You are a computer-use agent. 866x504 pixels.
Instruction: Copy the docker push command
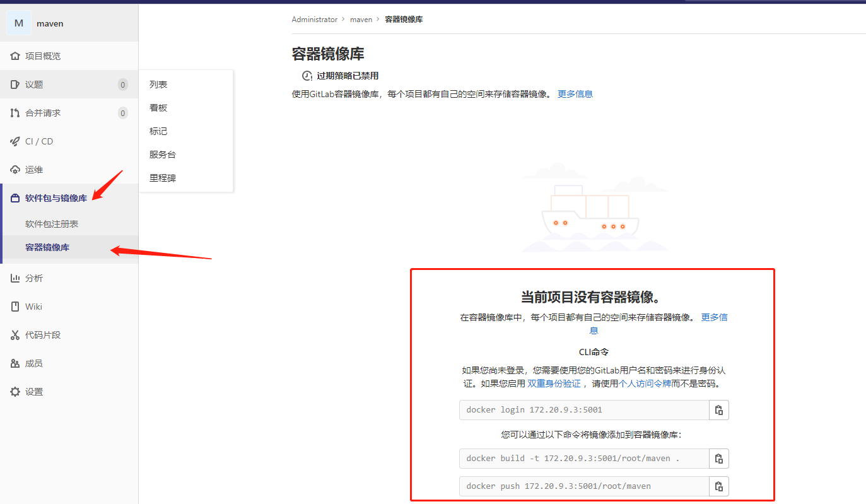click(x=719, y=486)
